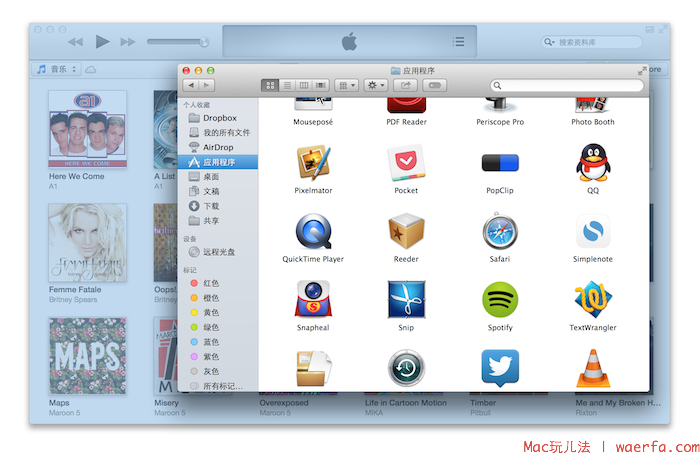
Task: Open 桌面 in Finder sidebar
Action: pyautogui.click(x=218, y=177)
